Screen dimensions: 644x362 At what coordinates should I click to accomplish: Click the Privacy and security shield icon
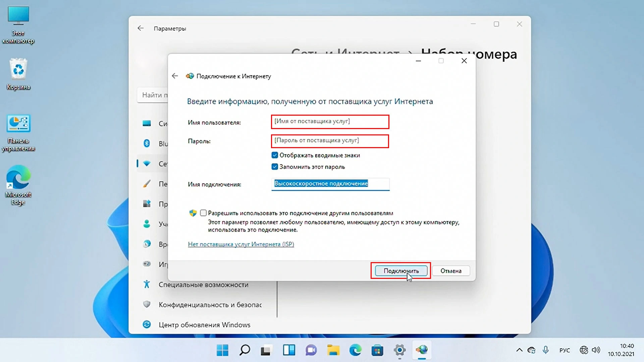pos(147,304)
